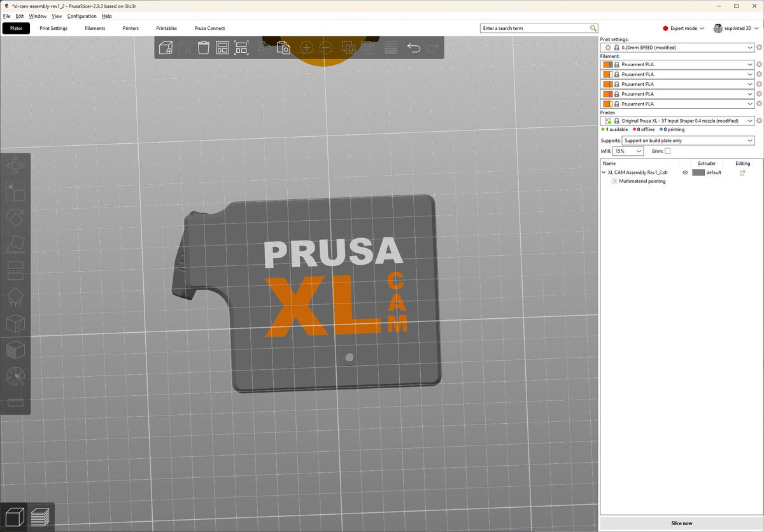This screenshot has width=764, height=532.
Task: Select the Paint-on supports tool
Action: coord(15,297)
